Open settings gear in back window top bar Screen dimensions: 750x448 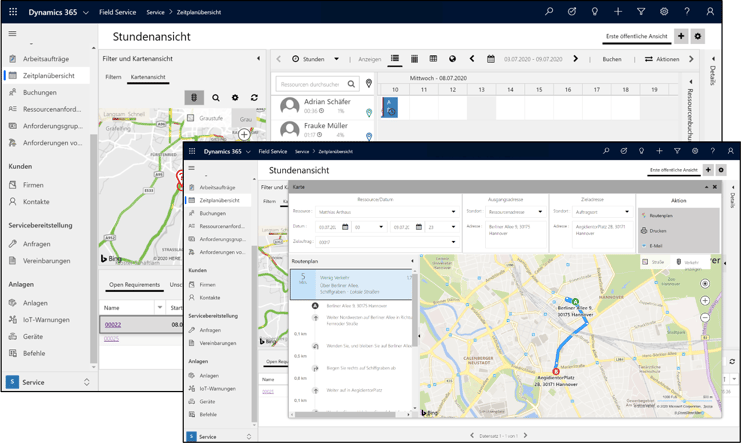click(664, 11)
